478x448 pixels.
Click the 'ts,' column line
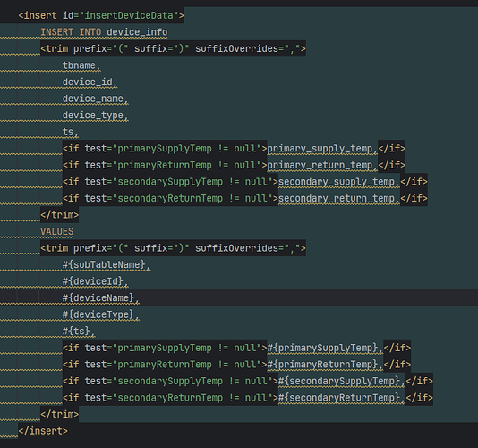click(x=70, y=132)
